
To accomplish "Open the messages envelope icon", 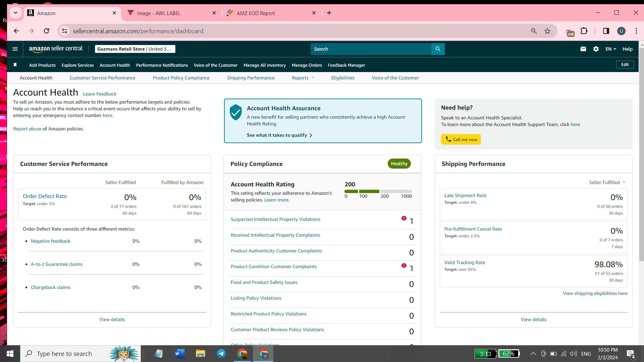I will [583, 49].
